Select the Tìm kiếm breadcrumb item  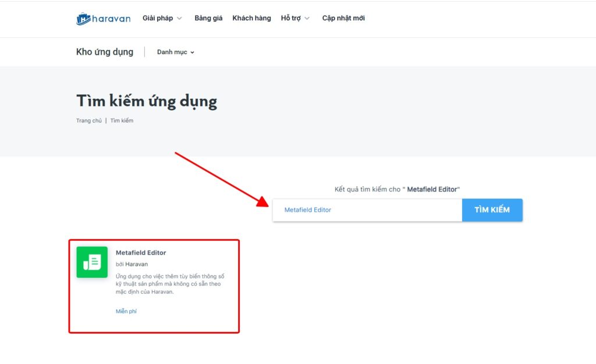[x=122, y=121]
